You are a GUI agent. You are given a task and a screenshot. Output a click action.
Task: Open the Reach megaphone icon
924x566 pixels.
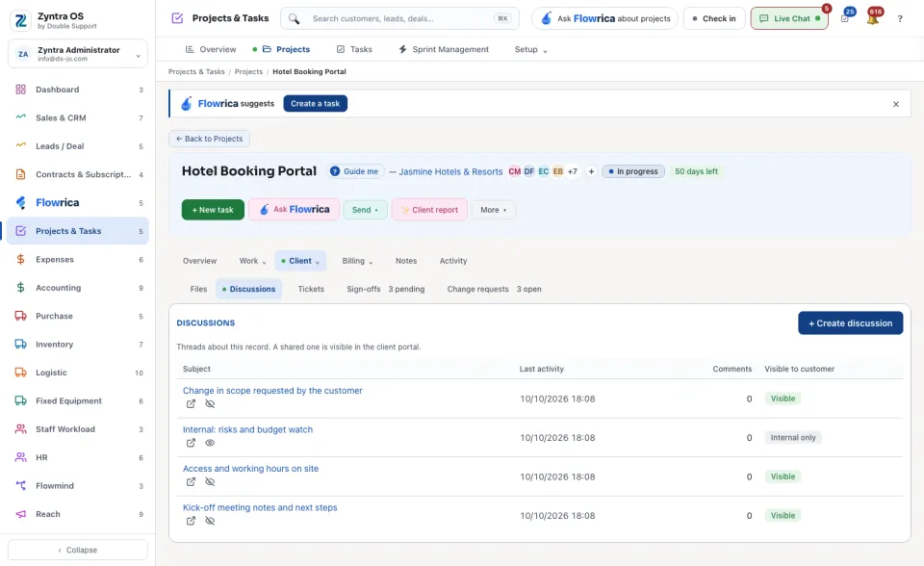[20, 514]
